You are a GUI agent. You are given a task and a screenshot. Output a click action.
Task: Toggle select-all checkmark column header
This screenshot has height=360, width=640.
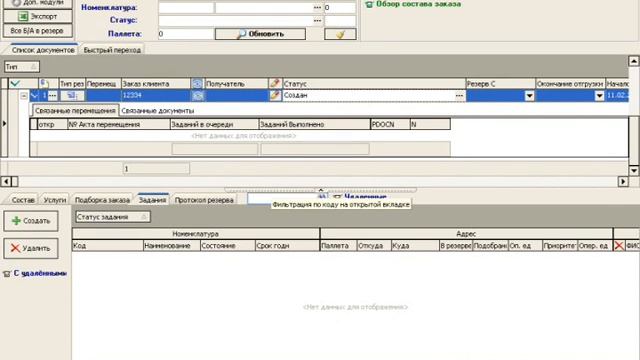(15, 84)
